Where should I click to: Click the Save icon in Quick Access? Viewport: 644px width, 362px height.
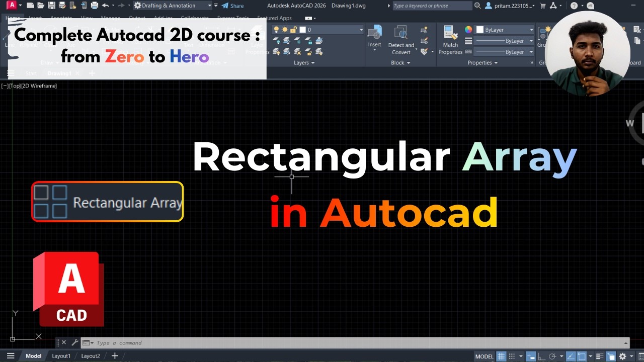51,6
